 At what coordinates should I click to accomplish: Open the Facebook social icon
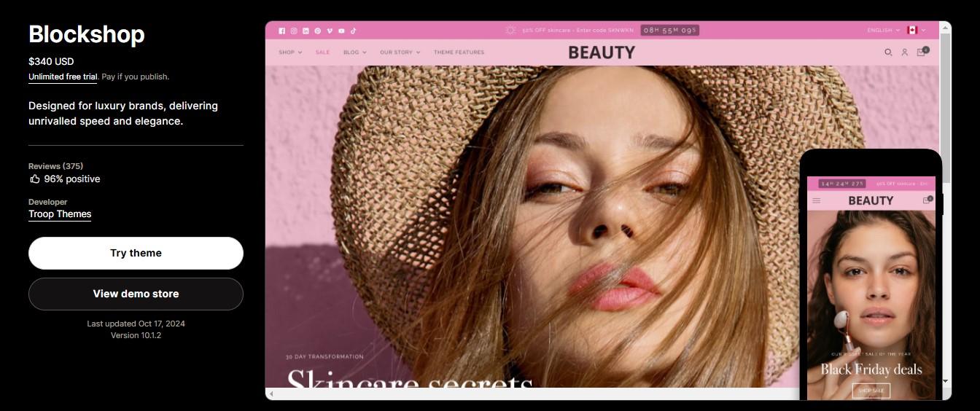(282, 31)
